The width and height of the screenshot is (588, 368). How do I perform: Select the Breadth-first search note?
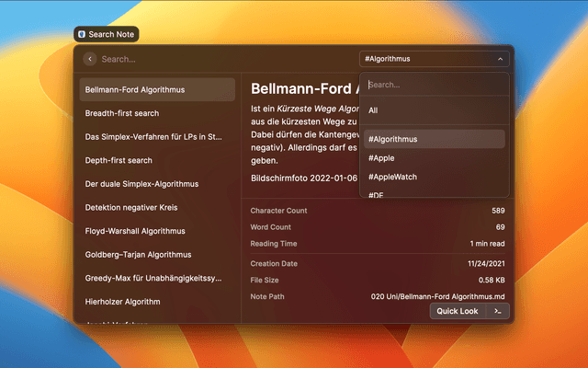tap(121, 113)
